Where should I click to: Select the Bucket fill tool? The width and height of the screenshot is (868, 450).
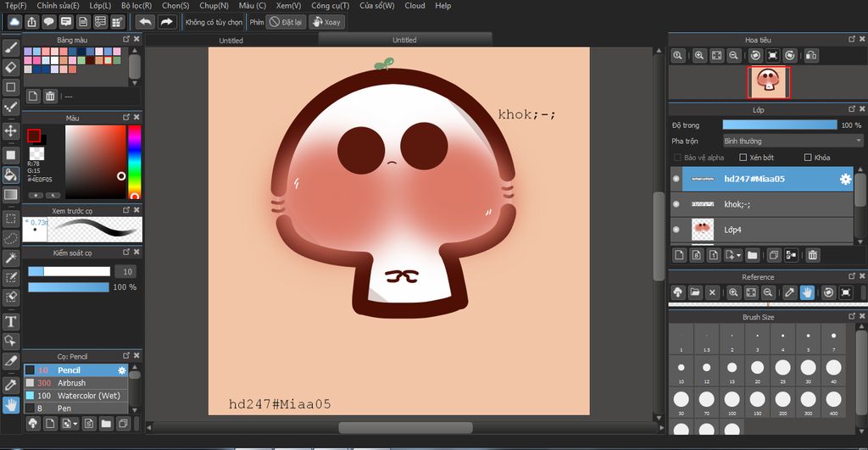point(10,175)
